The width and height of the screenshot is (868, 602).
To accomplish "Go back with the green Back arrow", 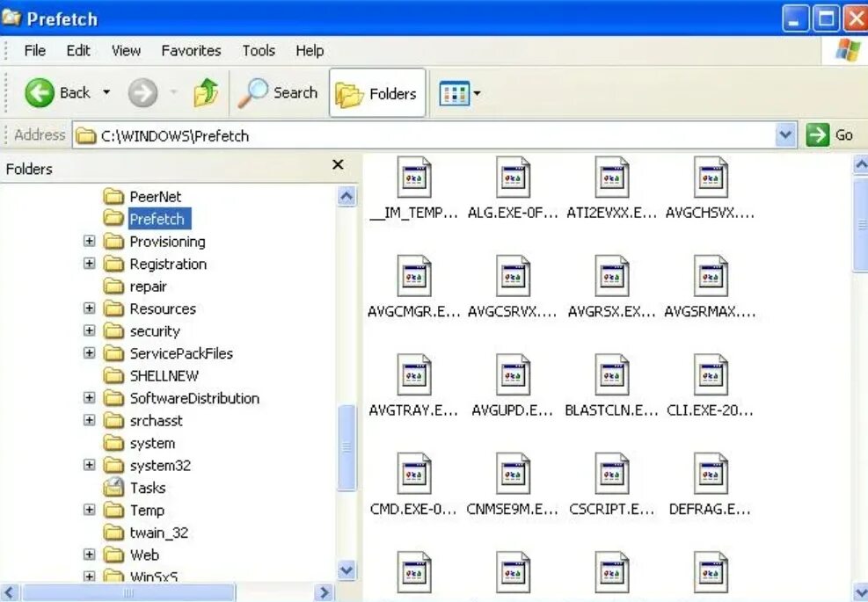I will coord(40,92).
